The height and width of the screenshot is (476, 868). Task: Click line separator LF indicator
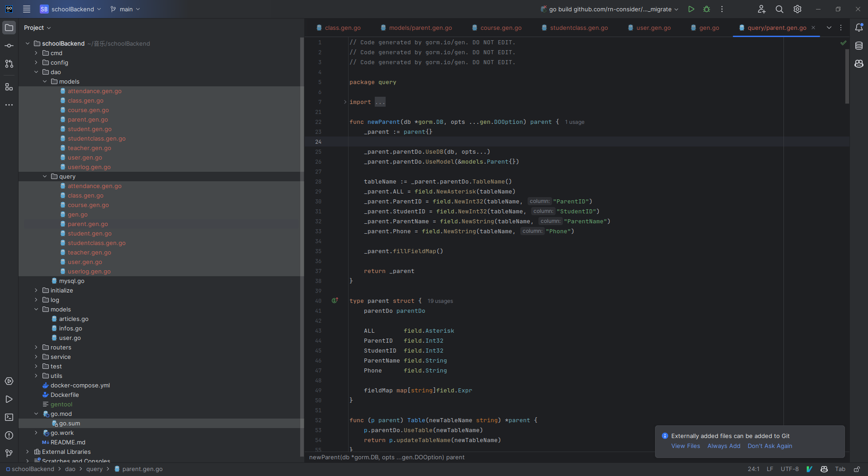pyautogui.click(x=769, y=469)
